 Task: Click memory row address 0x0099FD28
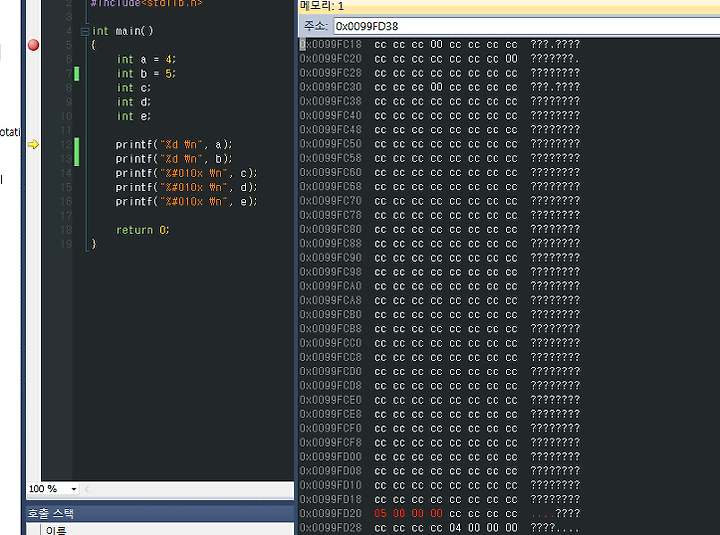coord(331,528)
